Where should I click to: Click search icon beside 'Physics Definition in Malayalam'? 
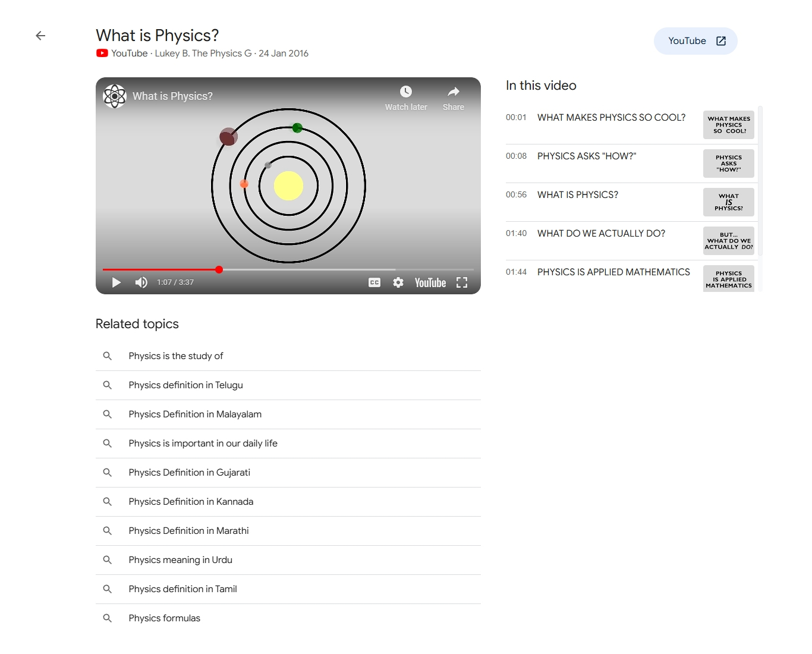pos(108,414)
